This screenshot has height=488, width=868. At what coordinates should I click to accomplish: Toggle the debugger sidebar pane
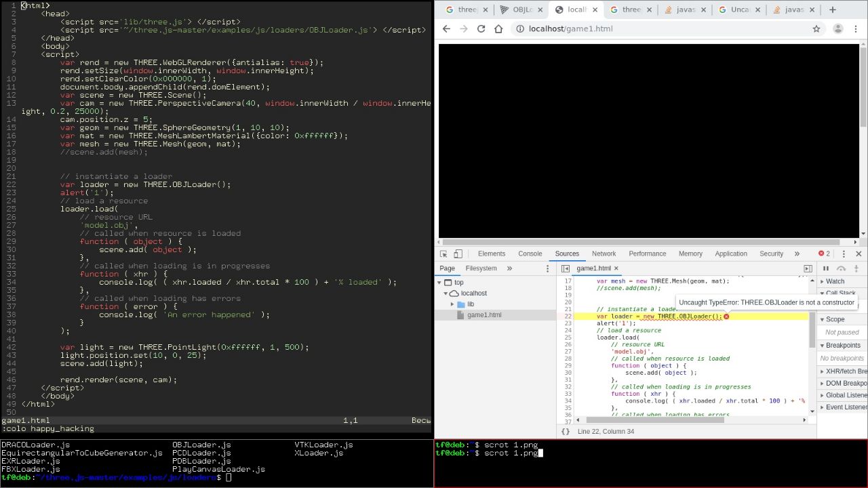click(808, 268)
